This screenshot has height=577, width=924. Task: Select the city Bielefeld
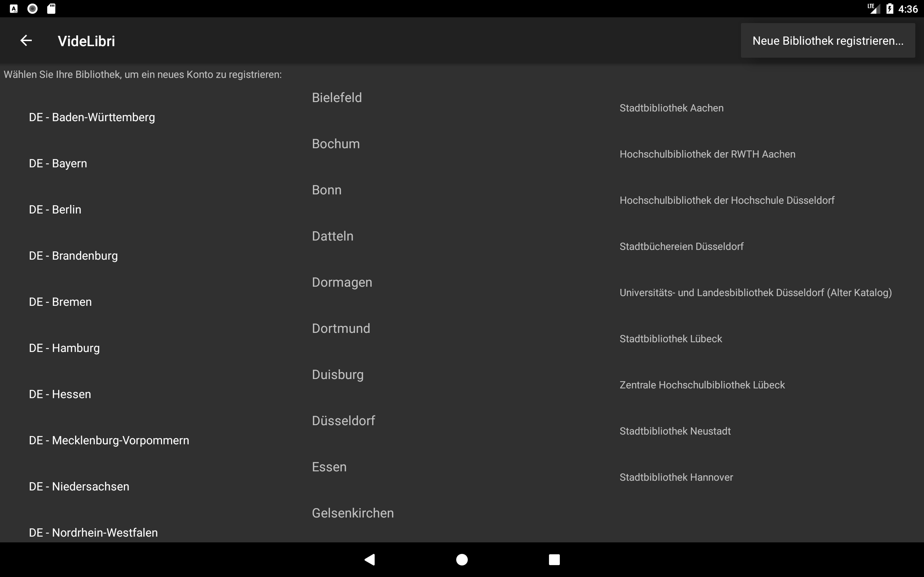click(x=337, y=98)
